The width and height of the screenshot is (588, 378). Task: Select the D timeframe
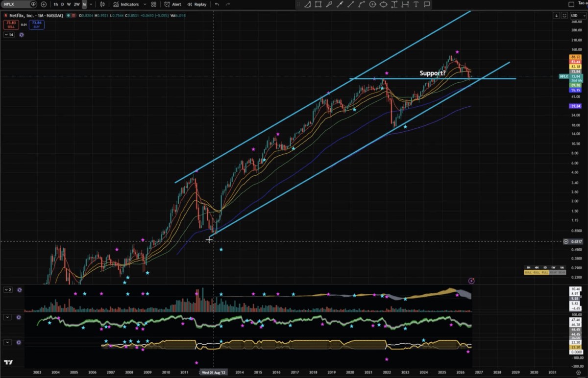click(63, 4)
